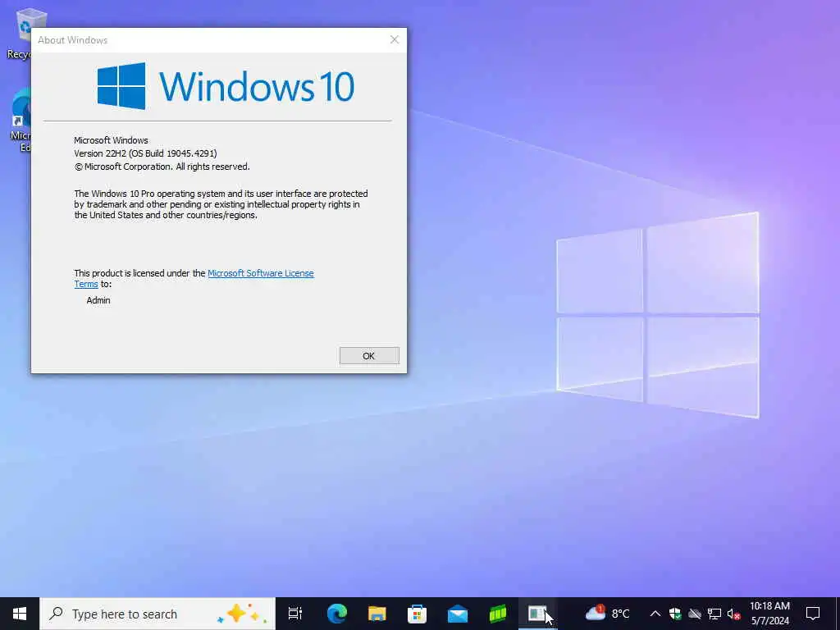840x630 pixels.
Task: Show hidden system tray icons
Action: [x=655, y=614]
